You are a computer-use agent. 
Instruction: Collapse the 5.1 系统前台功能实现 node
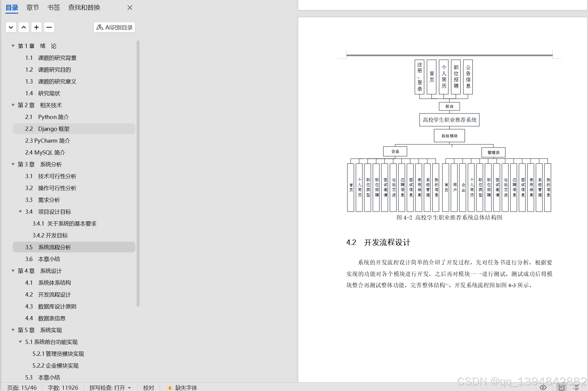20,342
